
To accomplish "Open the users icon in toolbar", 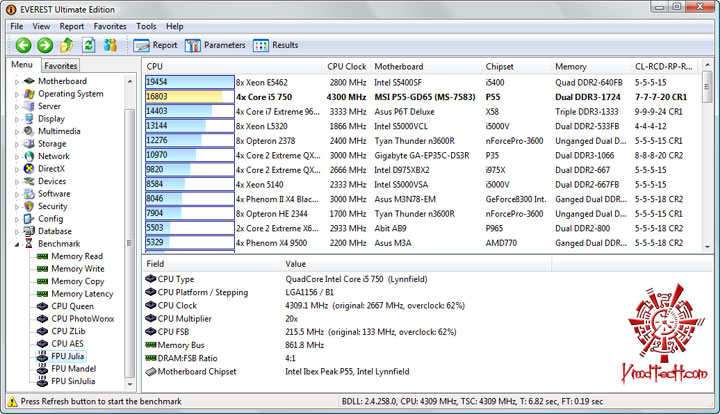I will (x=110, y=45).
